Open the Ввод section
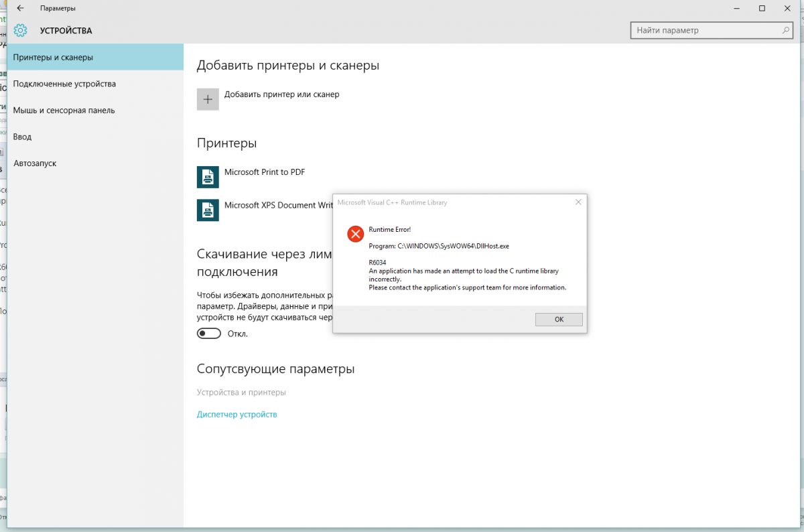The width and height of the screenshot is (804, 532). coord(96,137)
